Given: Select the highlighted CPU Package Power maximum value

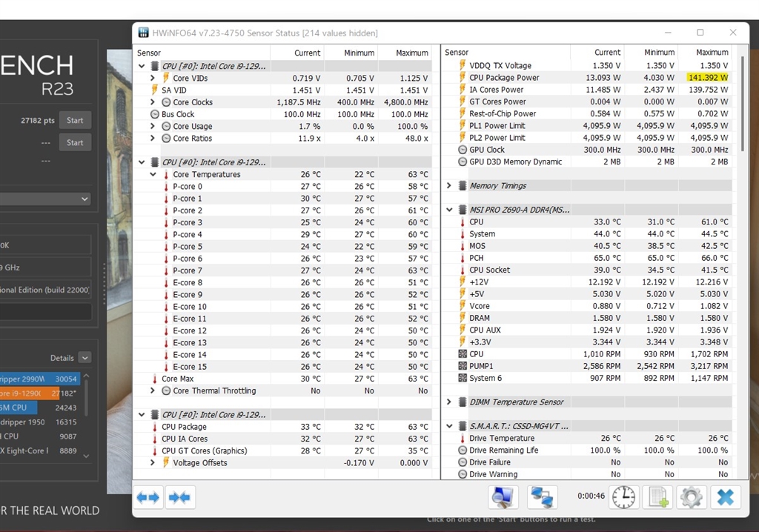Looking at the screenshot, I should click(x=707, y=78).
